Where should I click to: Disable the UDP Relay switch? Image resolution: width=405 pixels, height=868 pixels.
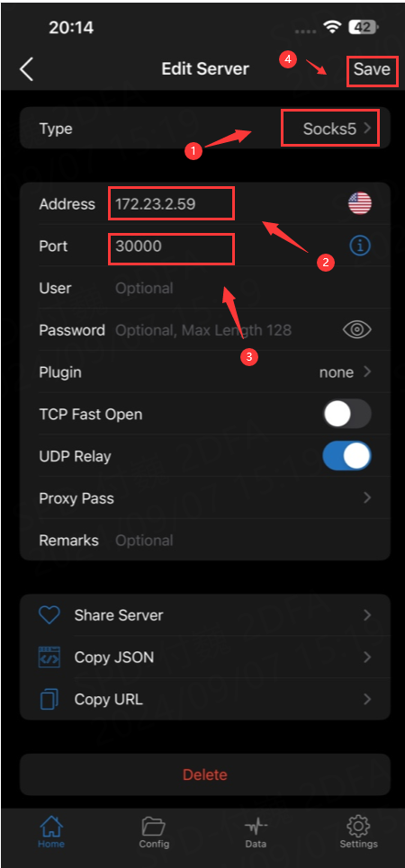click(347, 456)
